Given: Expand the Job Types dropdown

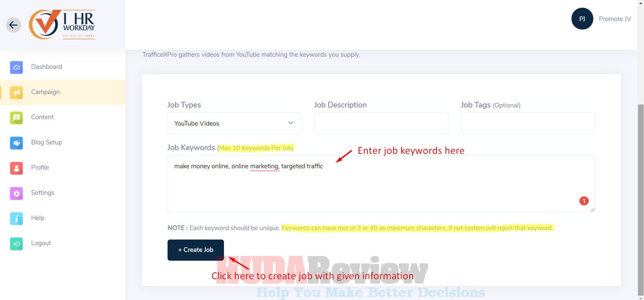Looking at the screenshot, I should [x=234, y=123].
